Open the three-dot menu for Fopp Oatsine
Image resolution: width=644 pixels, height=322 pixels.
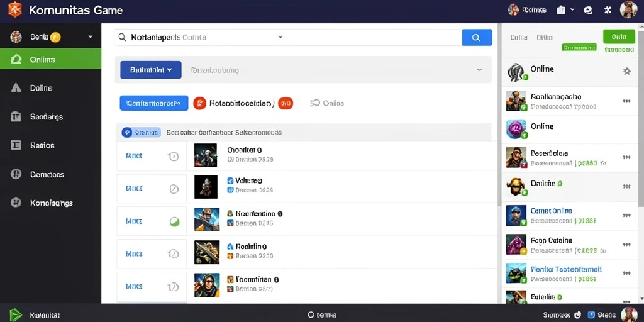(x=626, y=245)
